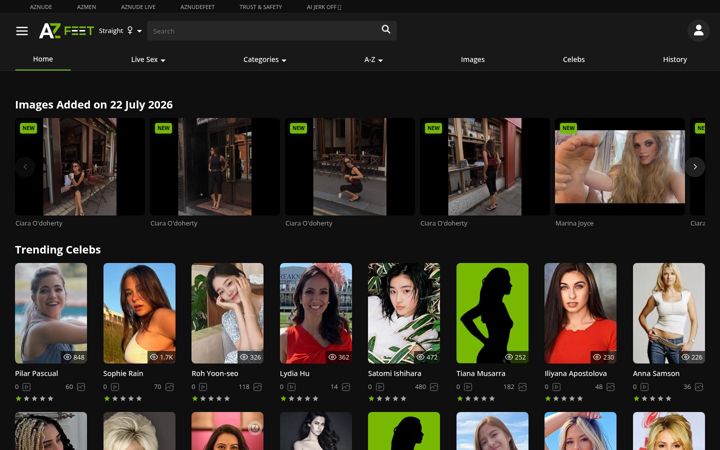Select the Home tab
The width and height of the screenshot is (720, 450).
[43, 59]
